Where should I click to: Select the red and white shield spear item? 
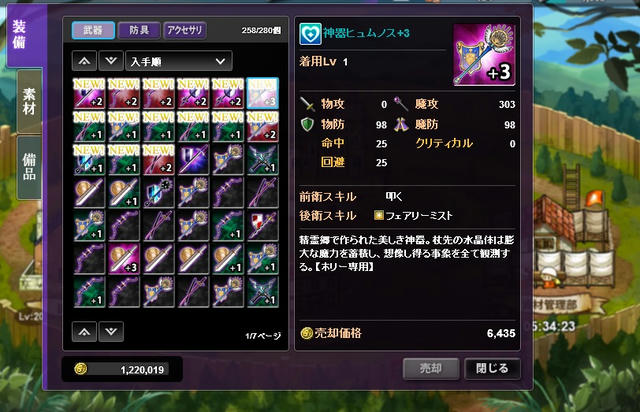262,226
